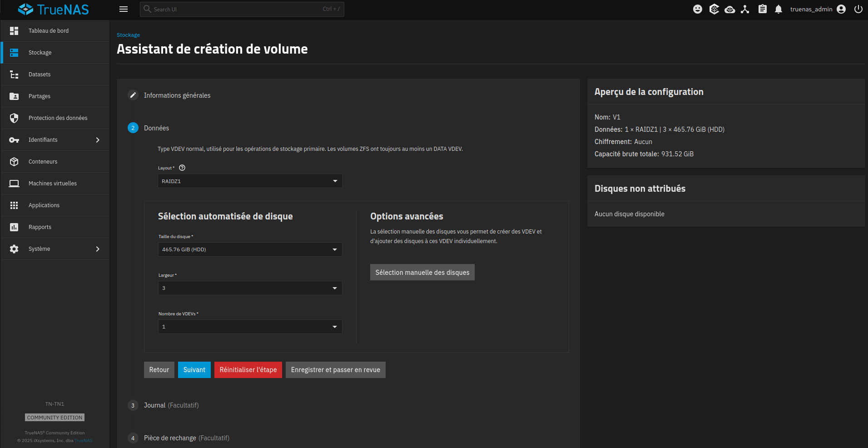The image size is (868, 448).
Task: Click the TrueNAS logo
Action: coord(54,9)
